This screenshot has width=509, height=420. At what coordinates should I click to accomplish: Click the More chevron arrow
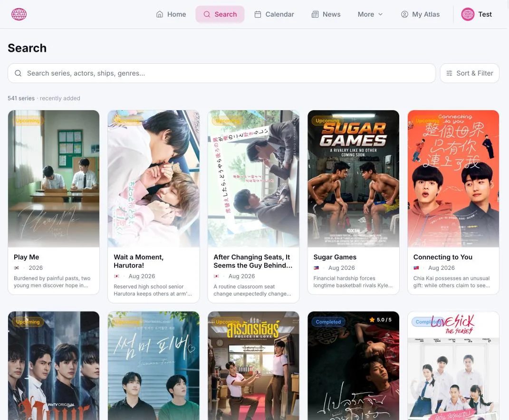[381, 14]
